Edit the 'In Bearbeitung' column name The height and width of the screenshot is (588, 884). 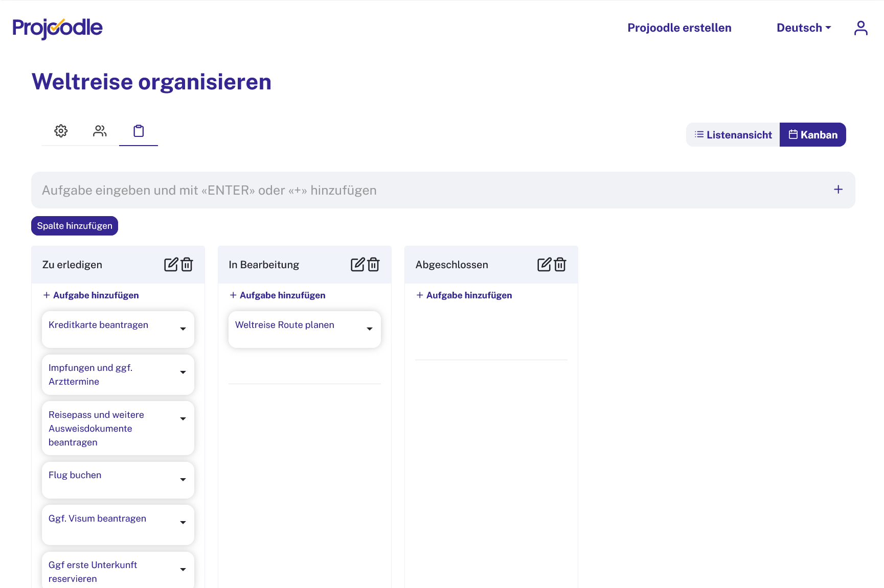click(357, 265)
